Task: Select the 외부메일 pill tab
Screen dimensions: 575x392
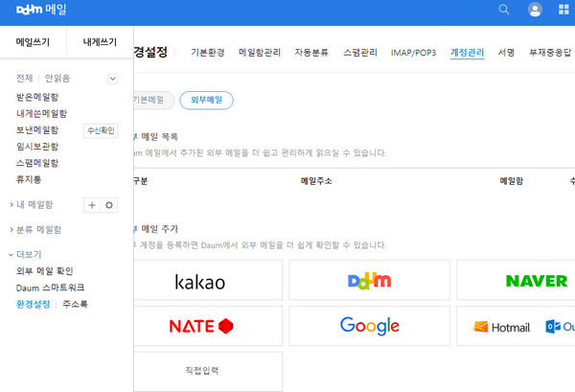Action: coord(206,100)
